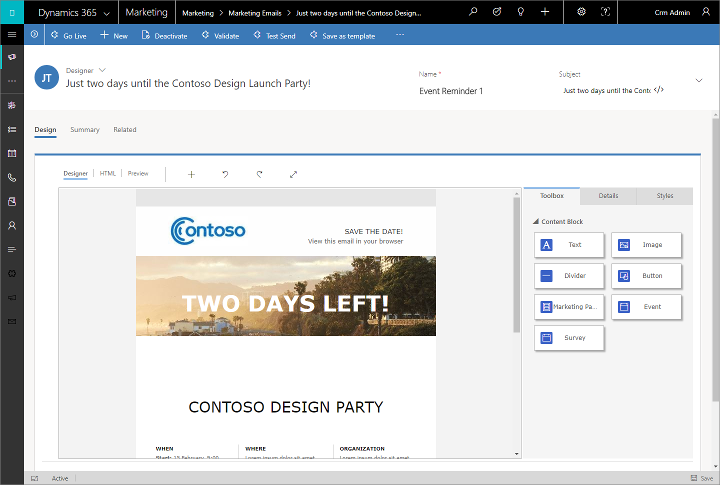Screen dimensions: 720x485
Task: Click the Go Live button
Action: (68, 35)
